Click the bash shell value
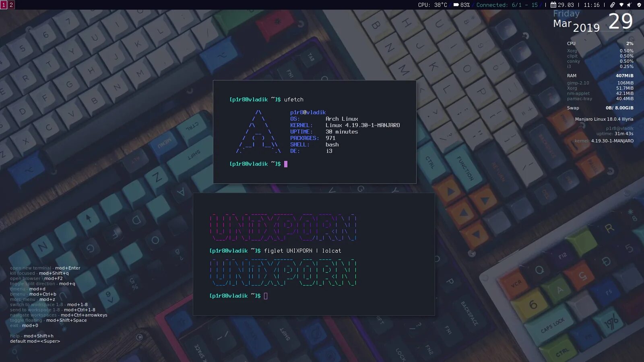The image size is (644, 362). pyautogui.click(x=332, y=144)
